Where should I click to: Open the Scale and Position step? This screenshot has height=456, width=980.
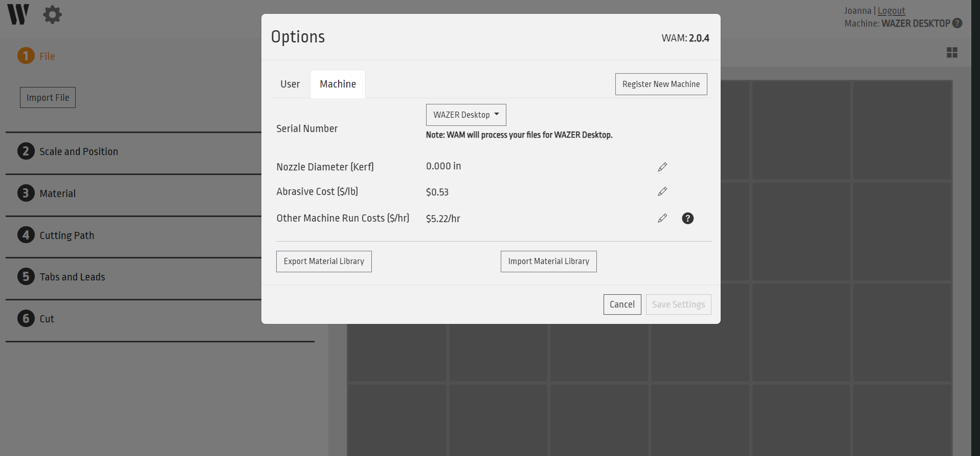(79, 151)
